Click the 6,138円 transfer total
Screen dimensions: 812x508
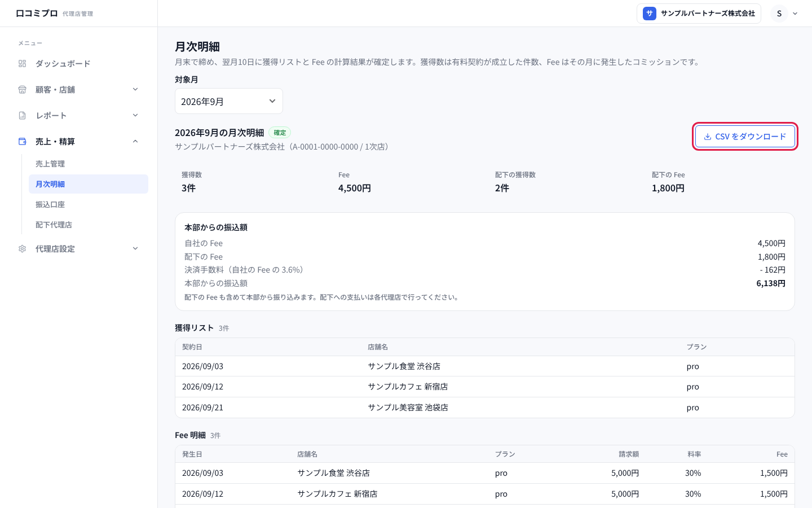[771, 283]
